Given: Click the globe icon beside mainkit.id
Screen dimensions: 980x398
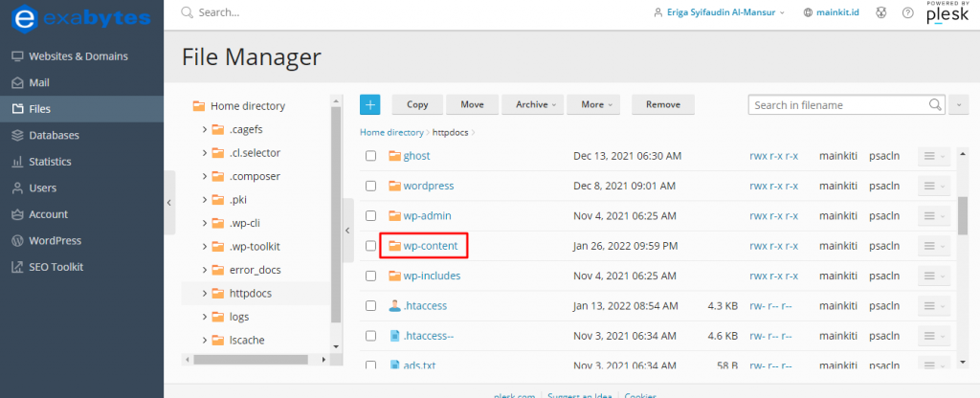Looking at the screenshot, I should pyautogui.click(x=808, y=12).
